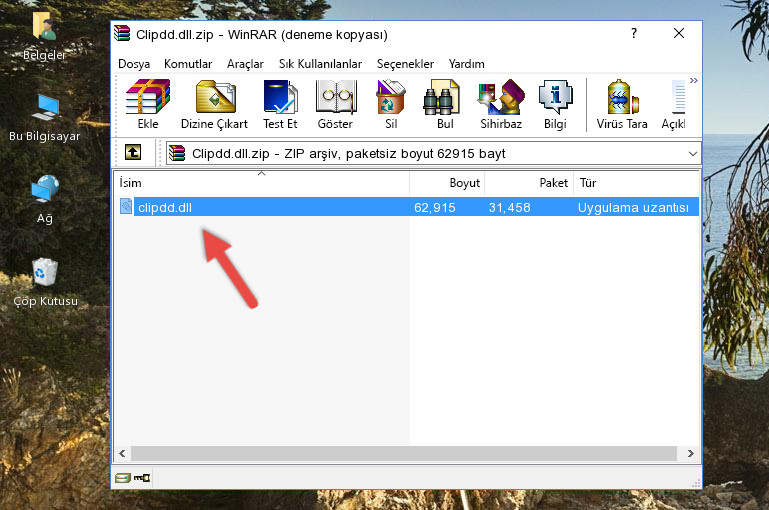Screen dimensions: 769x510
Task: Select the clipdd.dll file row
Action: click(x=409, y=207)
